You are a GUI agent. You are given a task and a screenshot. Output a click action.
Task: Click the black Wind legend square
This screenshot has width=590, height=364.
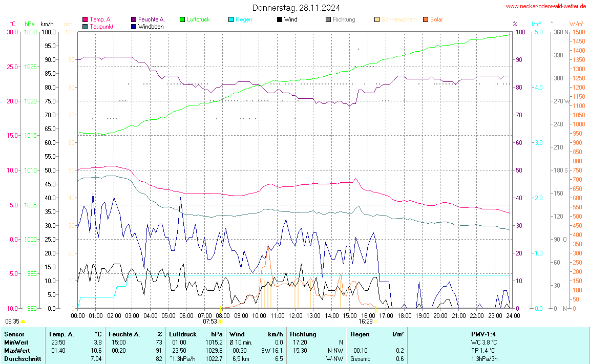click(x=279, y=19)
